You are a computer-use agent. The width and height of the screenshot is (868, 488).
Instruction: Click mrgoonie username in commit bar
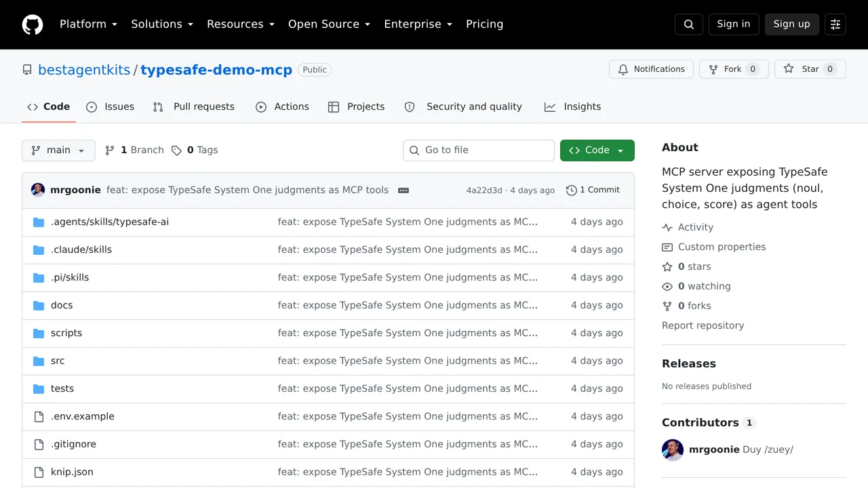tap(75, 190)
